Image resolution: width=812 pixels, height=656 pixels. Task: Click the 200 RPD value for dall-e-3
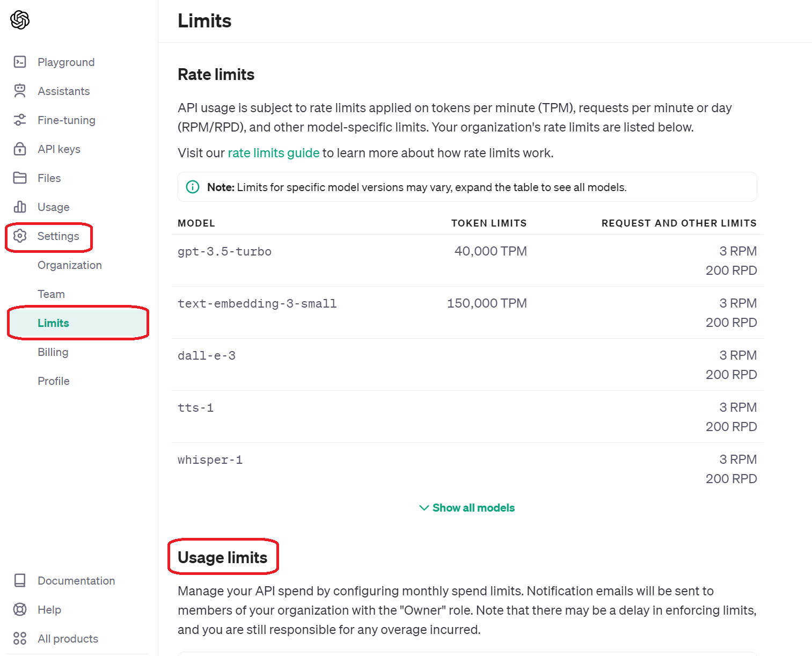tap(731, 375)
